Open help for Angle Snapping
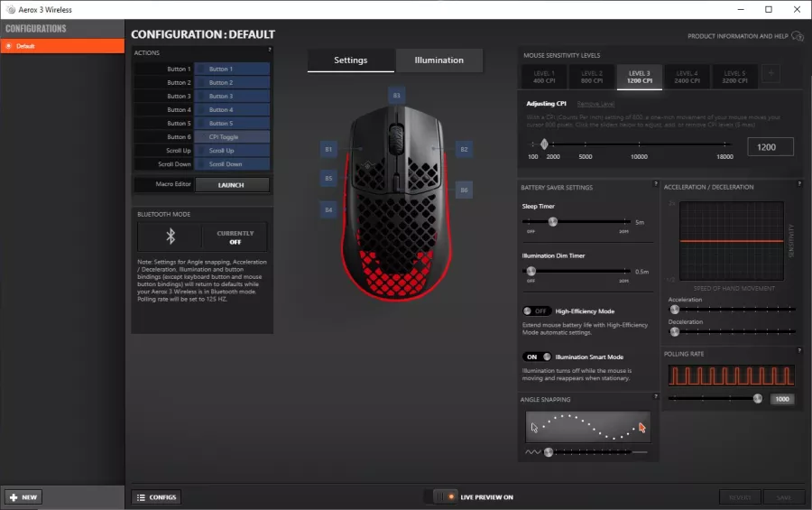812x510 pixels. [656, 396]
